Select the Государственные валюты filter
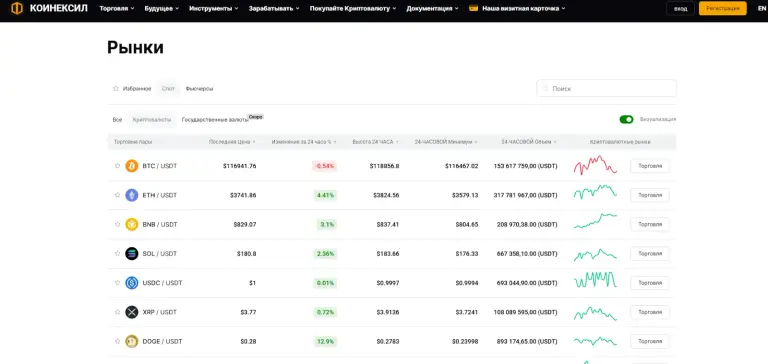 pos(215,120)
